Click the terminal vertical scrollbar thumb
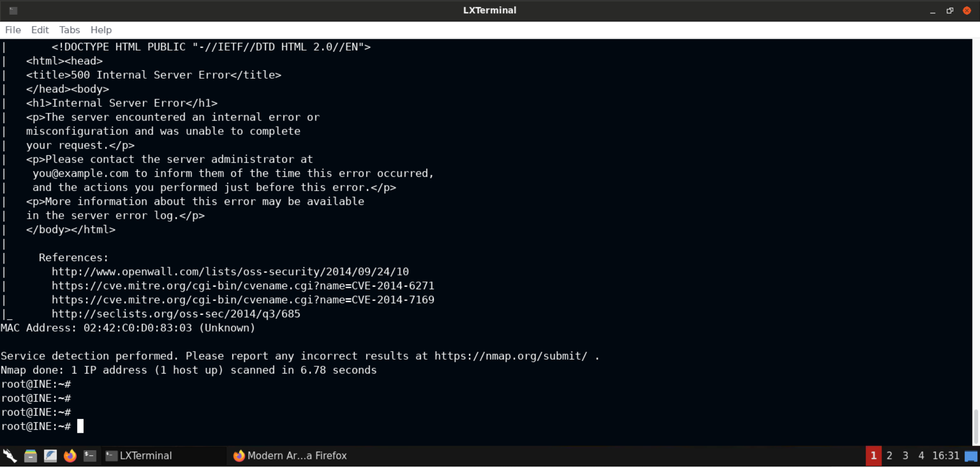Viewport: 980px width, 467px height. (x=976, y=427)
